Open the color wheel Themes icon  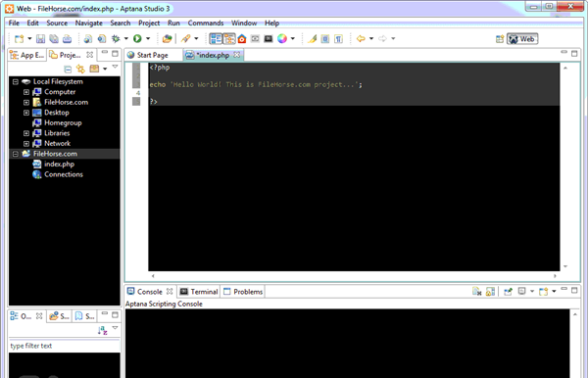coord(282,38)
